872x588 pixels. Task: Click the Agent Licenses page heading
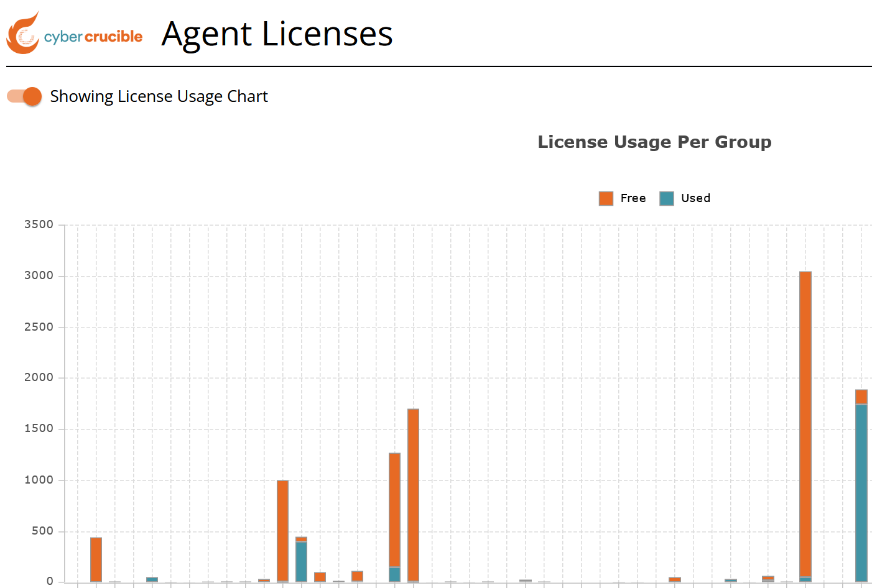click(x=277, y=34)
